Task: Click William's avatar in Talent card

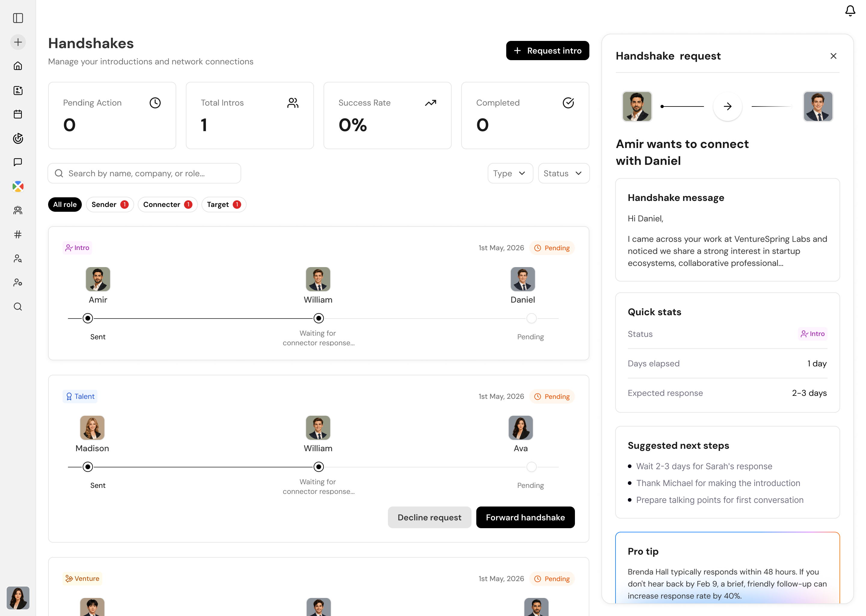Action: pos(318,428)
